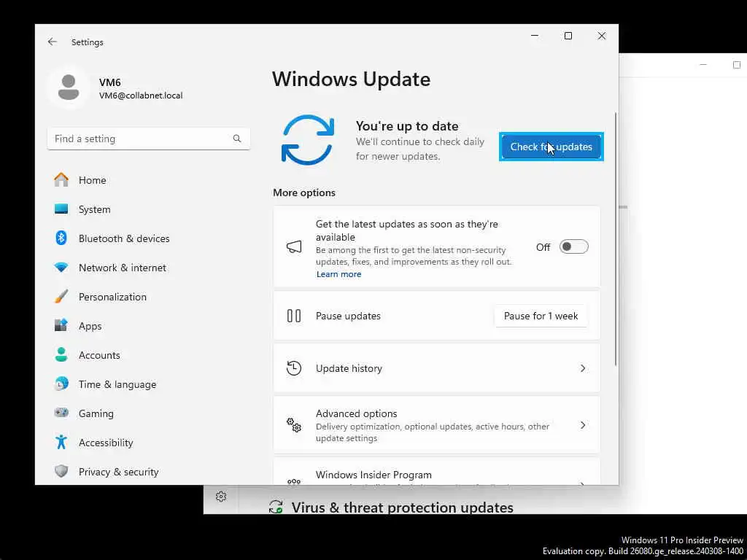
Task: Click the Windows Insider Program icon
Action: coord(294,481)
